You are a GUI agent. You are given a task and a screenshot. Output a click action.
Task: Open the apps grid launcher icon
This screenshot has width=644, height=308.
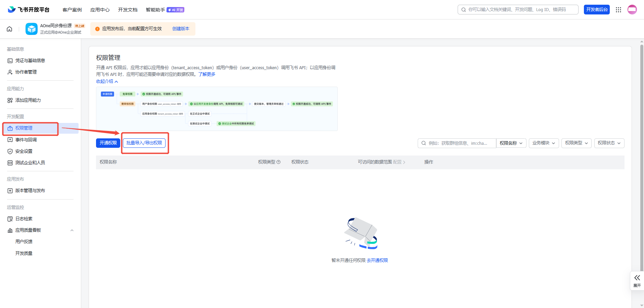pyautogui.click(x=618, y=10)
